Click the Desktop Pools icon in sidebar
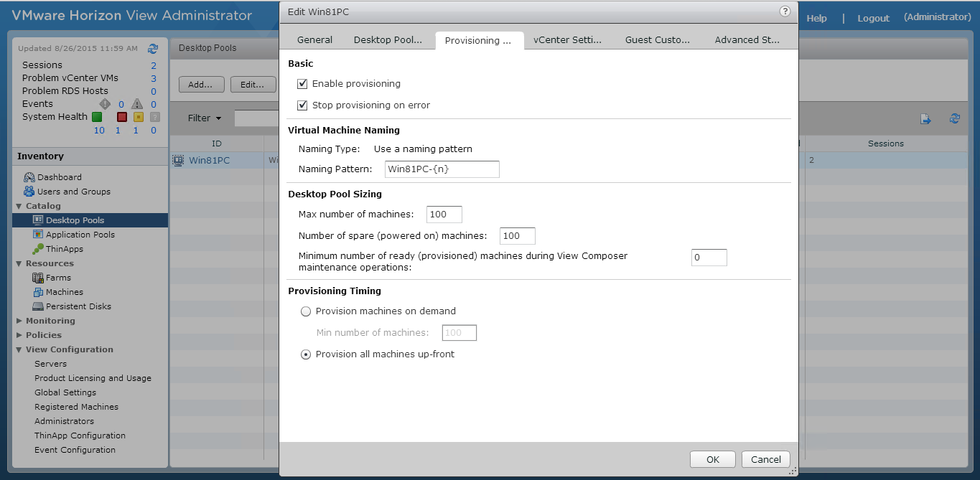The height and width of the screenshot is (480, 980). 38,220
